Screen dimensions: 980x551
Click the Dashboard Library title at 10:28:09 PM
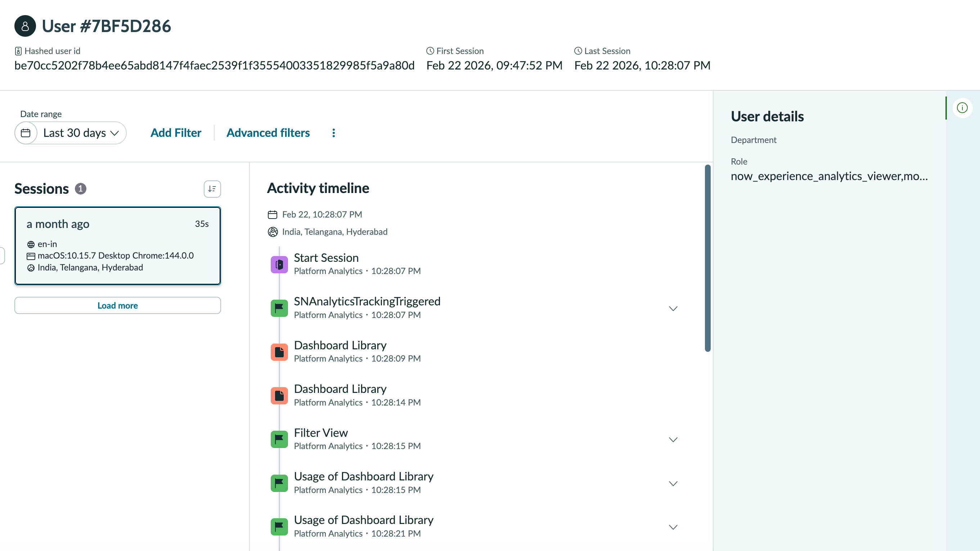(340, 345)
